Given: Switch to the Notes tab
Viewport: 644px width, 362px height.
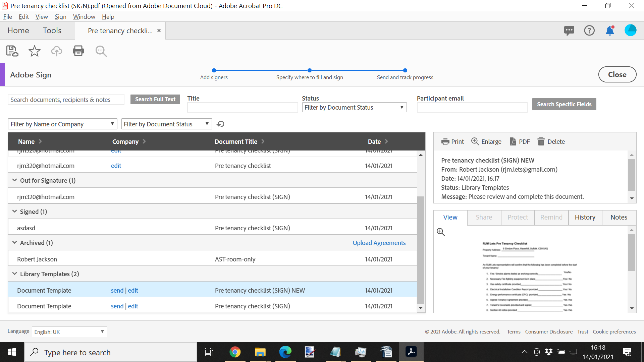Looking at the screenshot, I should point(619,217).
